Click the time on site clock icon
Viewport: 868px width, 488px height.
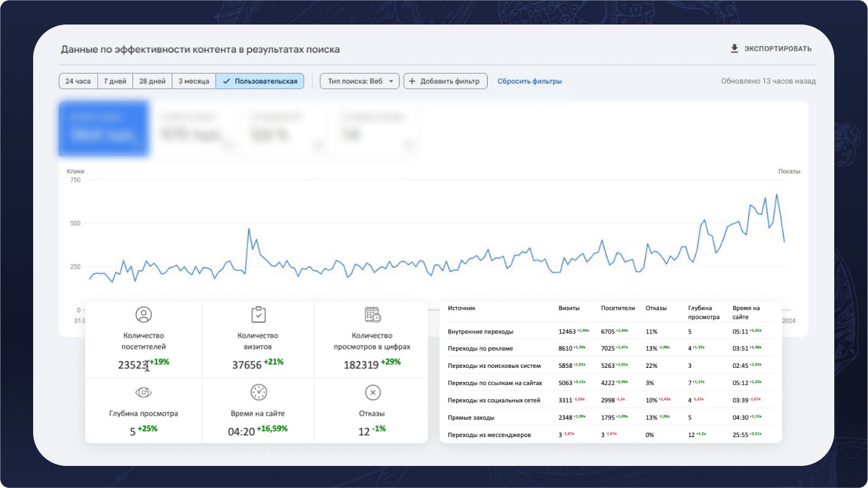[258, 392]
